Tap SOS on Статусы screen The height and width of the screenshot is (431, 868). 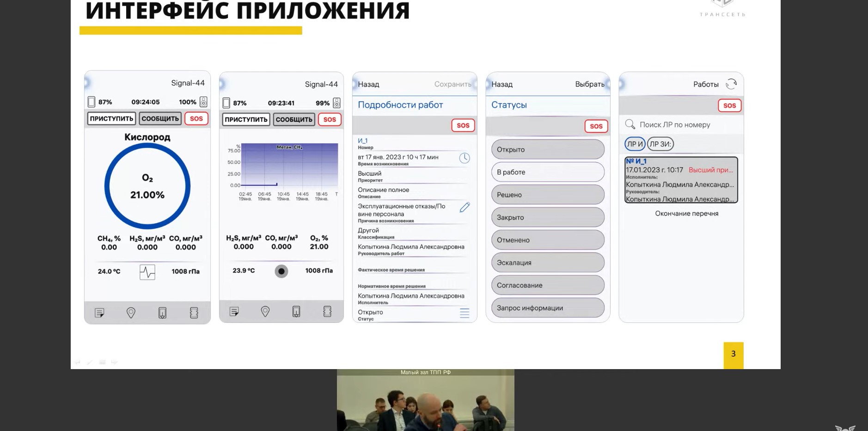[596, 127]
